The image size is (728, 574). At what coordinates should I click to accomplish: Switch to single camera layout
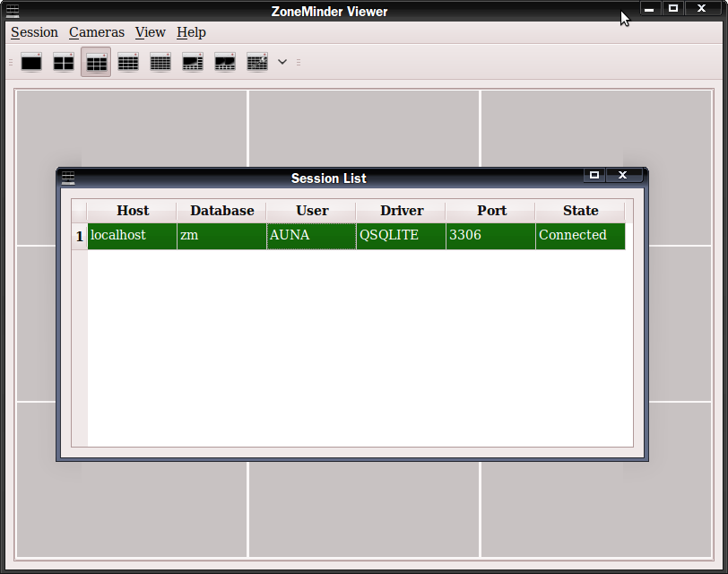tap(31, 62)
